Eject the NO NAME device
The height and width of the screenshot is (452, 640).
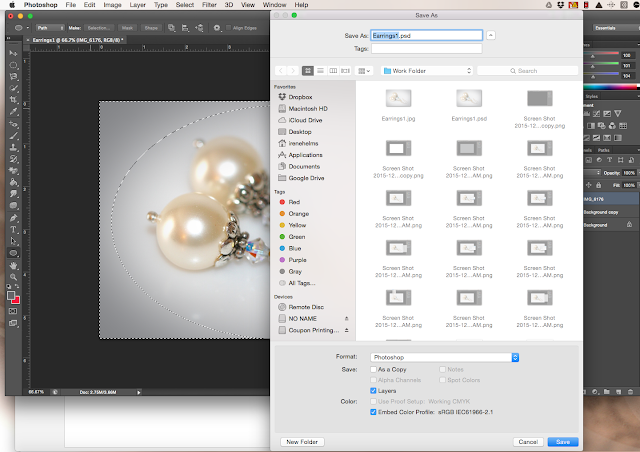click(x=347, y=318)
